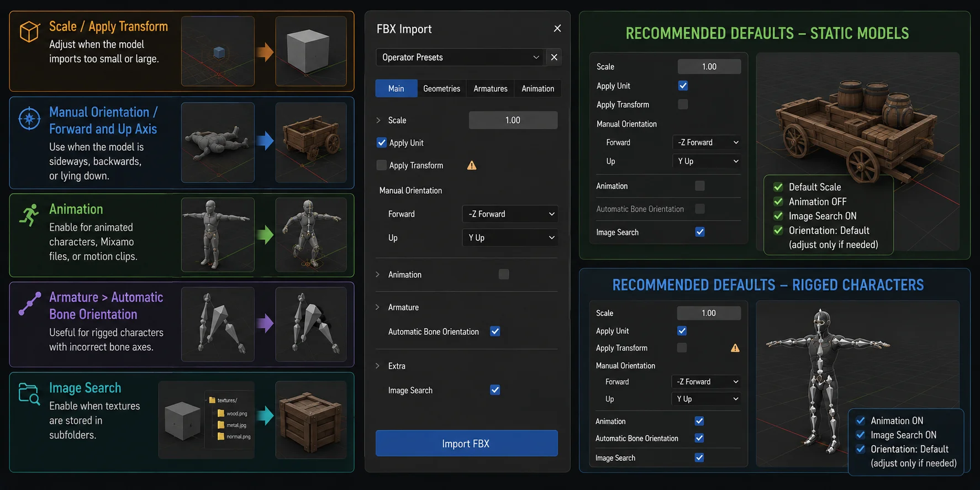
Task: Click blue check beside Animation ON
Action: [x=860, y=420]
